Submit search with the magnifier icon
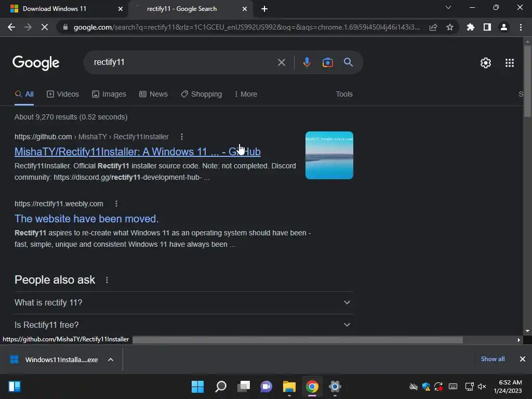The height and width of the screenshot is (399, 532). pyautogui.click(x=348, y=62)
